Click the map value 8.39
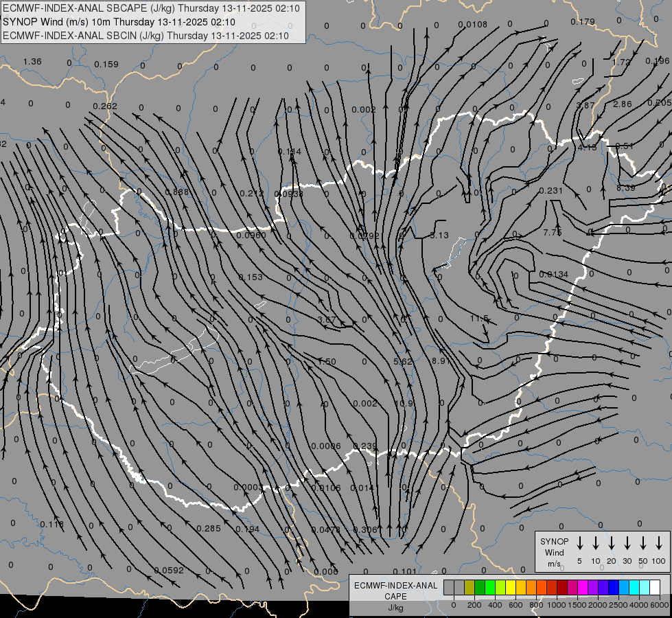Screen dimensions: 672x618 [626, 188]
